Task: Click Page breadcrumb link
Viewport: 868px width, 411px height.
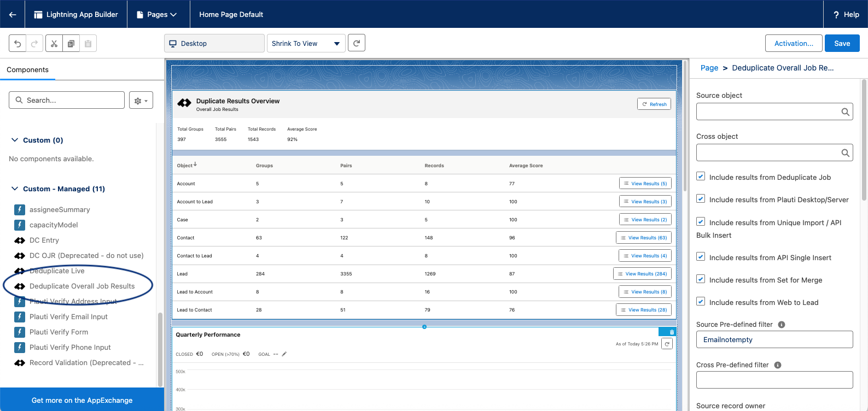Action: [x=709, y=68]
